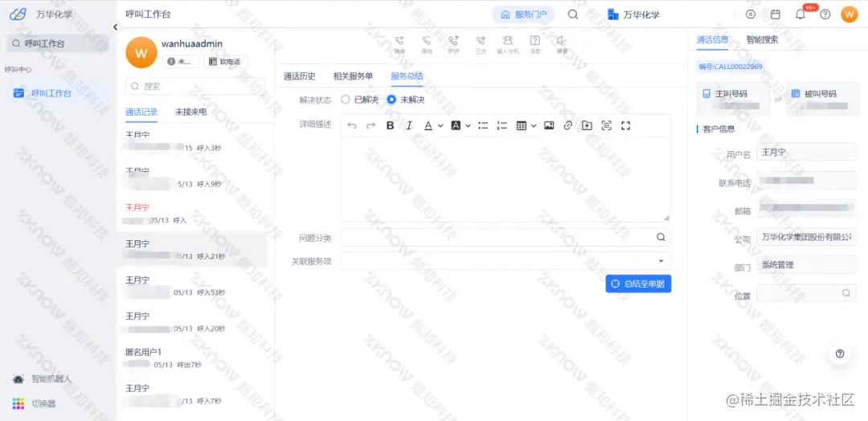Open agent status dropdown 未...
This screenshot has height=421, width=868.
point(179,61)
